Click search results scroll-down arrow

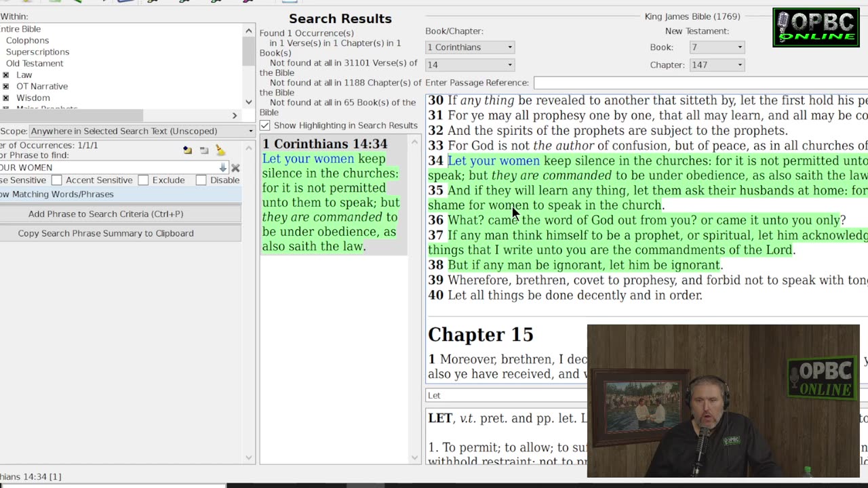(x=415, y=458)
